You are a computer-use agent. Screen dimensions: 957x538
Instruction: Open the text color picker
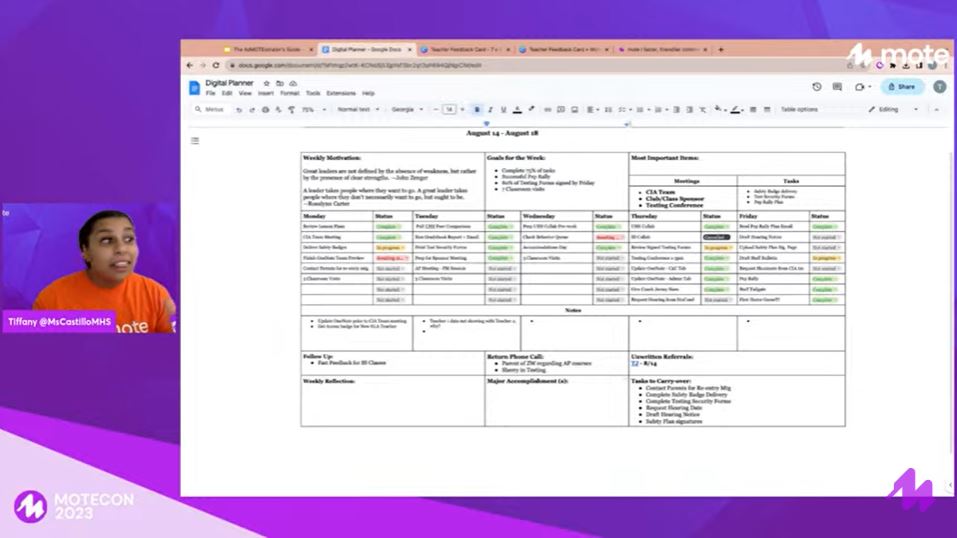517,110
